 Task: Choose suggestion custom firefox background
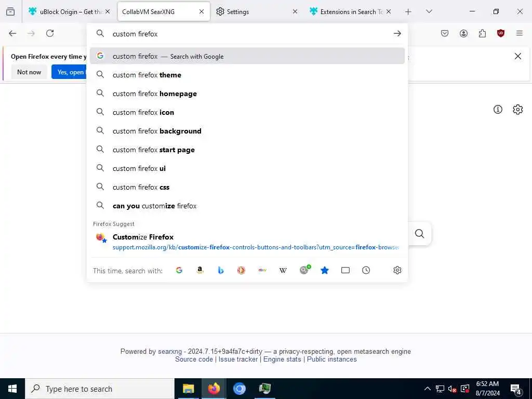click(247, 131)
